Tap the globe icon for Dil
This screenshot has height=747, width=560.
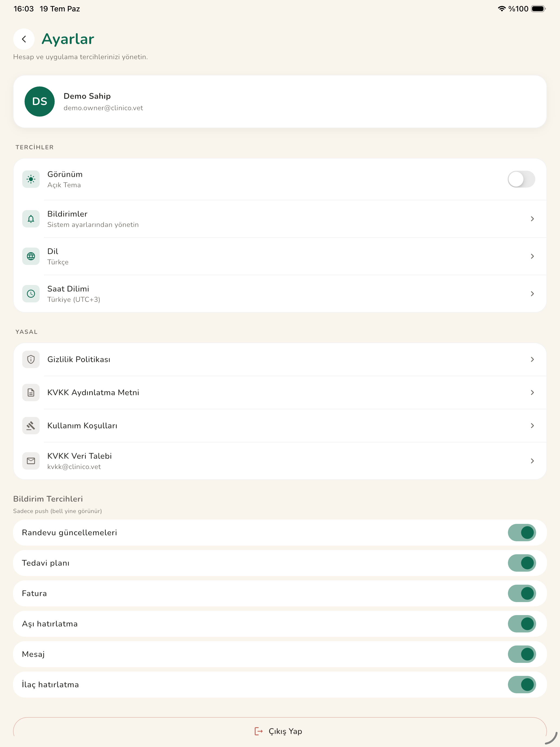pos(31,256)
